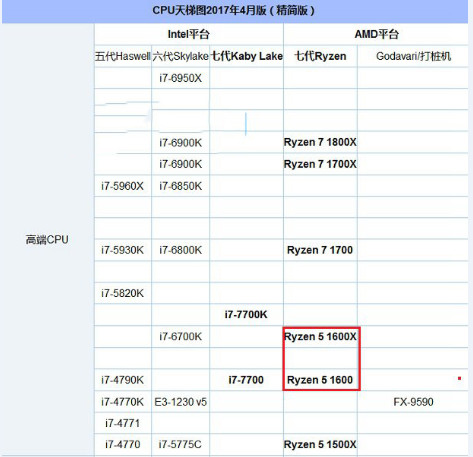Select the i7-7700K cell
Image resolution: width=473 pixels, height=457 pixels.
tap(246, 314)
